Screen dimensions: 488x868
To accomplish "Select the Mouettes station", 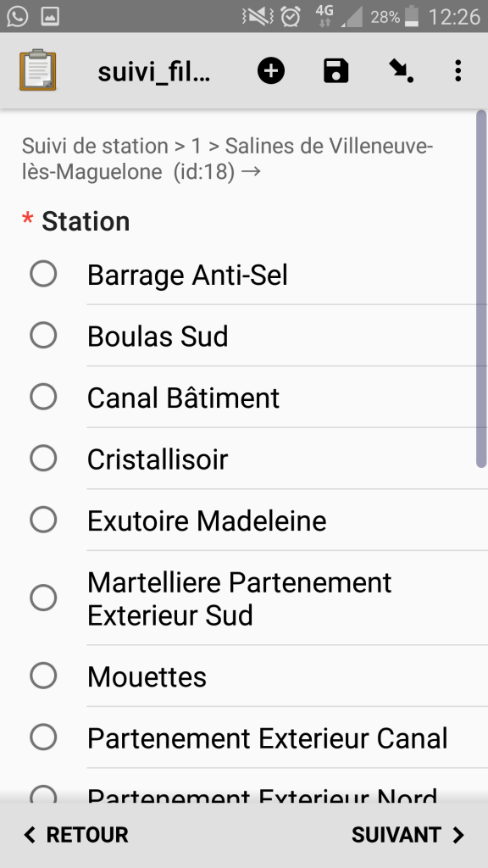I will click(x=244, y=676).
